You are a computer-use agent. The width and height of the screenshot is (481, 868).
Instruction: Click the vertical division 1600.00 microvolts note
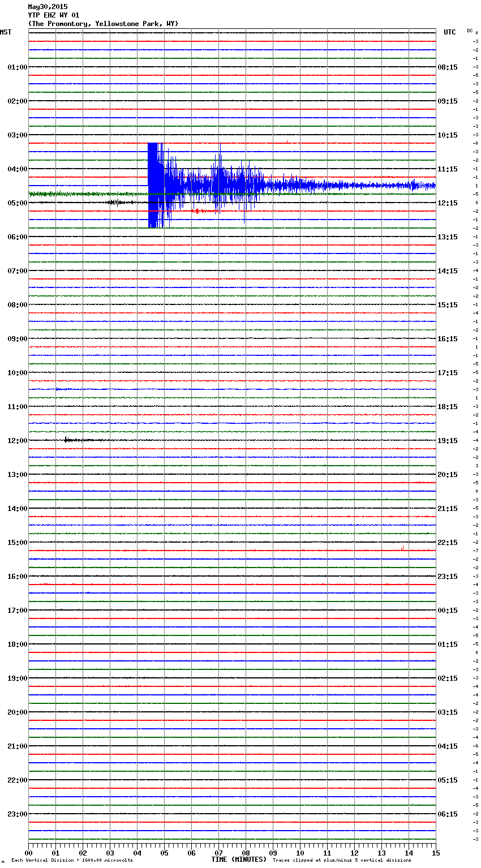pyautogui.click(x=72, y=861)
